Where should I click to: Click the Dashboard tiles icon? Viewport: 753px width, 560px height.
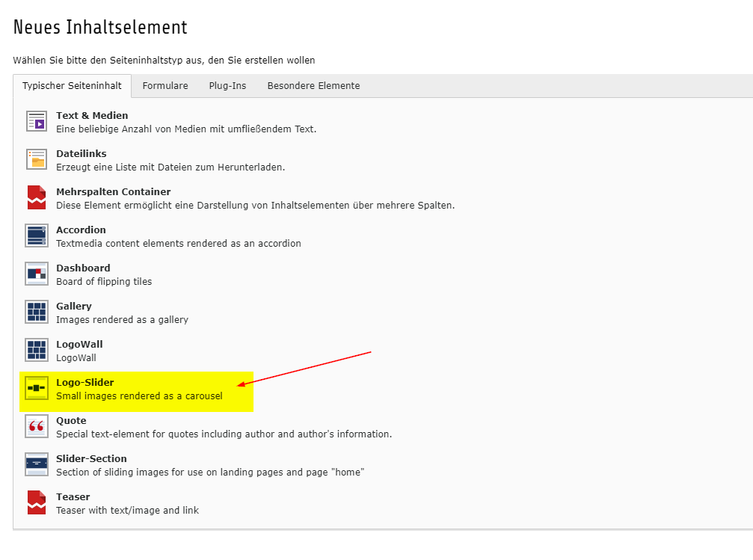click(37, 274)
